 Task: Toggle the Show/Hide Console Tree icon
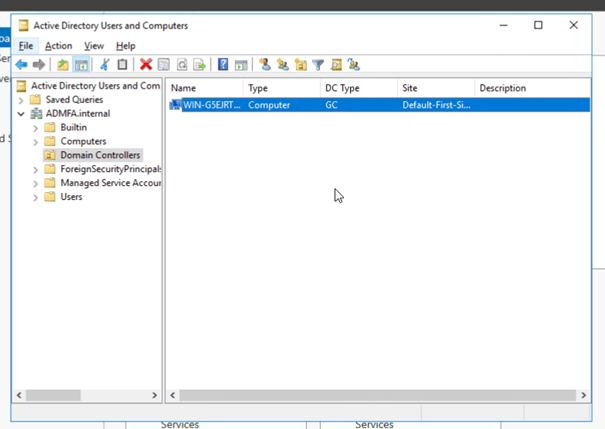(81, 65)
